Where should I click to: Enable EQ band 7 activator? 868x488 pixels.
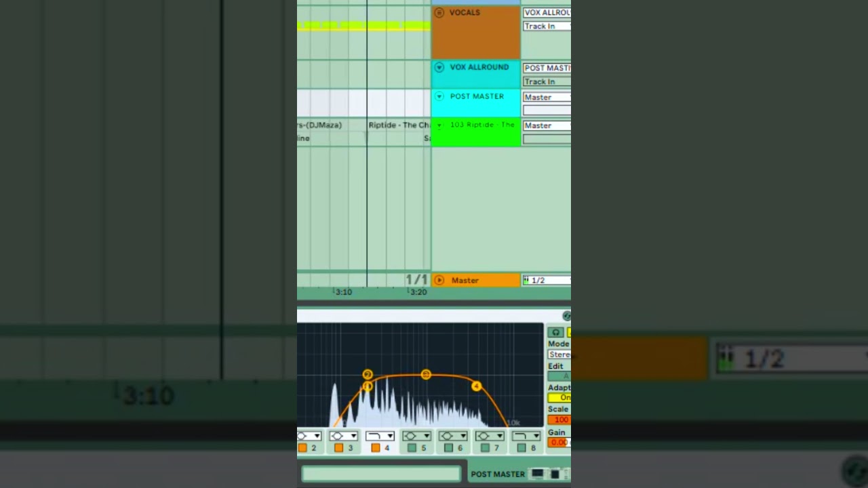485,448
